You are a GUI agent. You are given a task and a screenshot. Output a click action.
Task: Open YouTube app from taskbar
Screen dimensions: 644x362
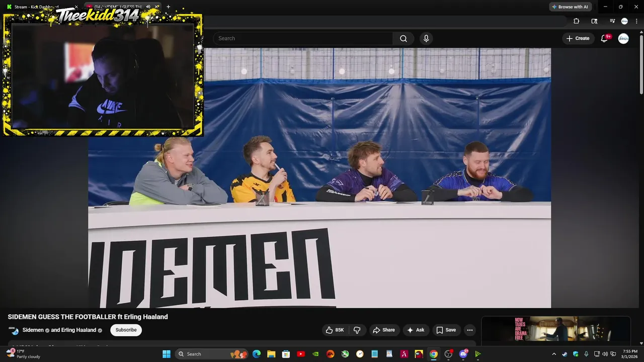[301, 354]
